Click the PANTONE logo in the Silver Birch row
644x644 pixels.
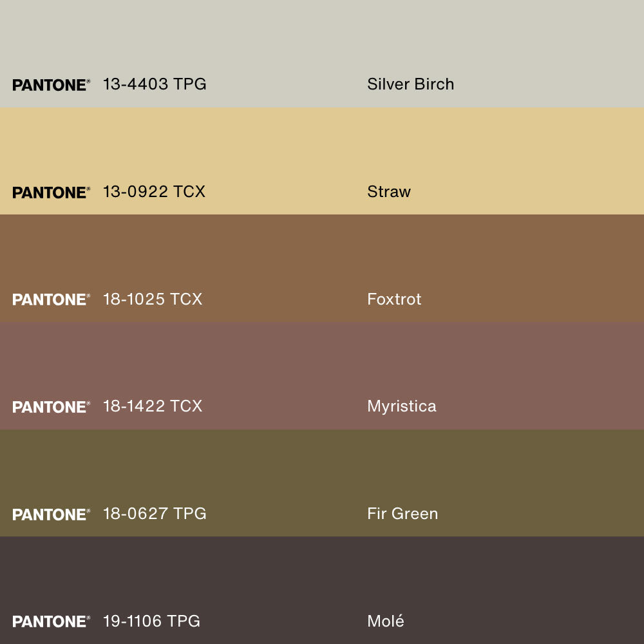pos(51,85)
